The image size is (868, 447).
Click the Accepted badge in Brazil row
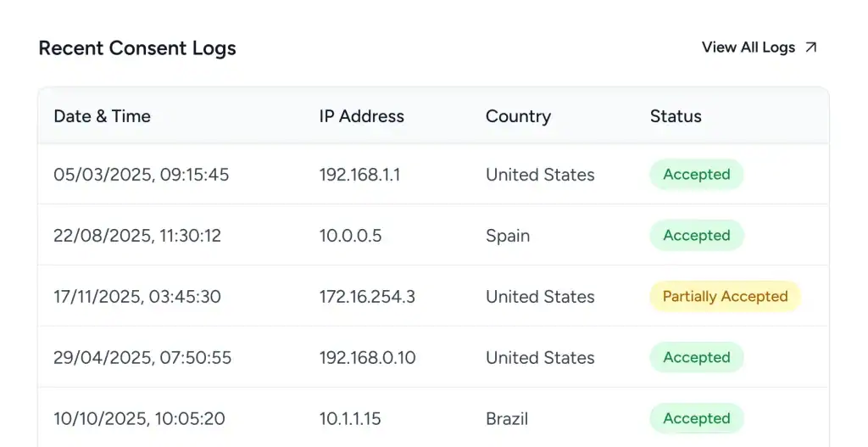click(697, 418)
